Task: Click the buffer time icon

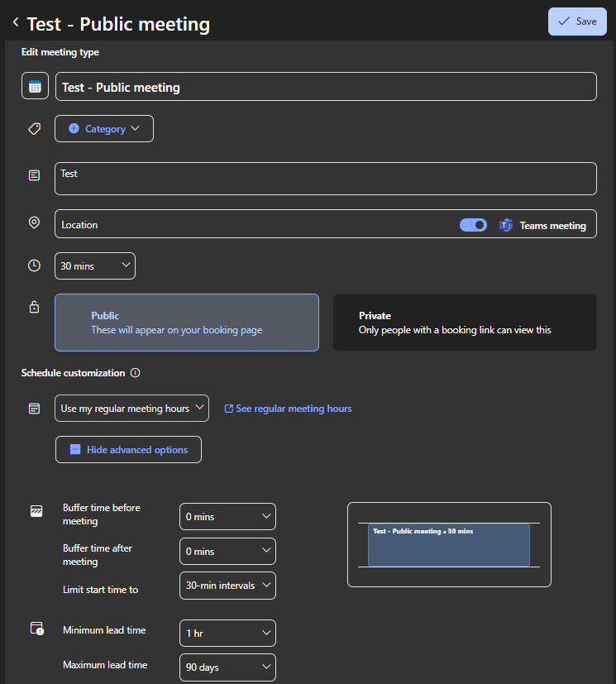Action: pyautogui.click(x=36, y=511)
